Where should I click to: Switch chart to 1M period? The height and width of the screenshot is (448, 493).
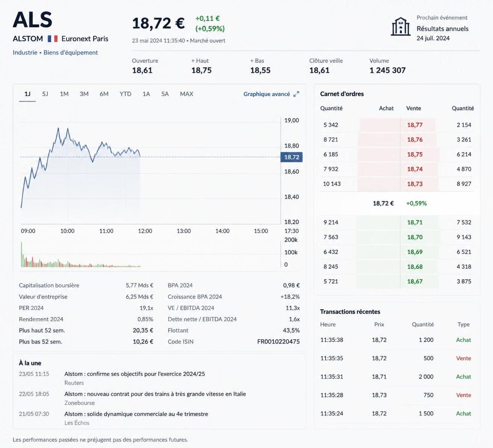(64, 94)
